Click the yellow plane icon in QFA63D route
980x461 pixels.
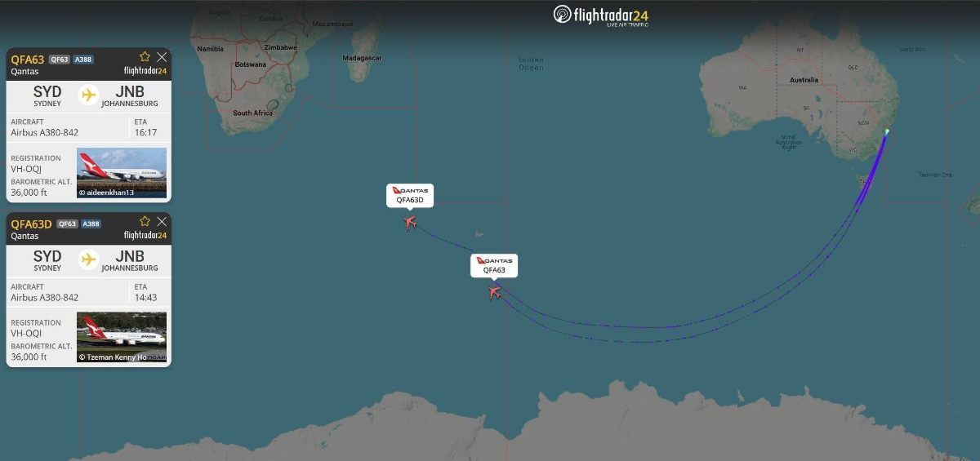click(x=88, y=259)
